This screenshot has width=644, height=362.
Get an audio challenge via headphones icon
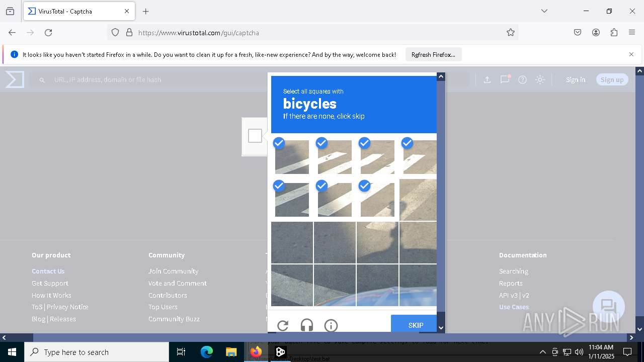pos(307,325)
